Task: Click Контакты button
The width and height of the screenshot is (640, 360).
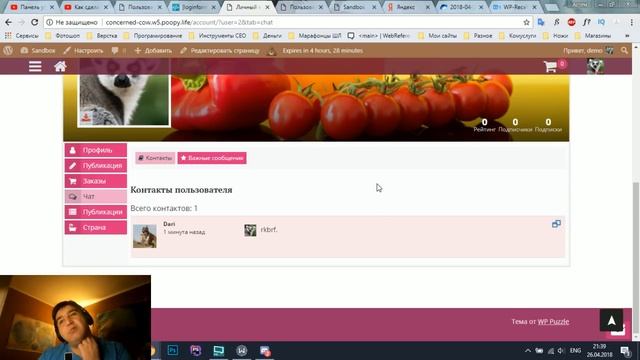Action: coord(155,158)
